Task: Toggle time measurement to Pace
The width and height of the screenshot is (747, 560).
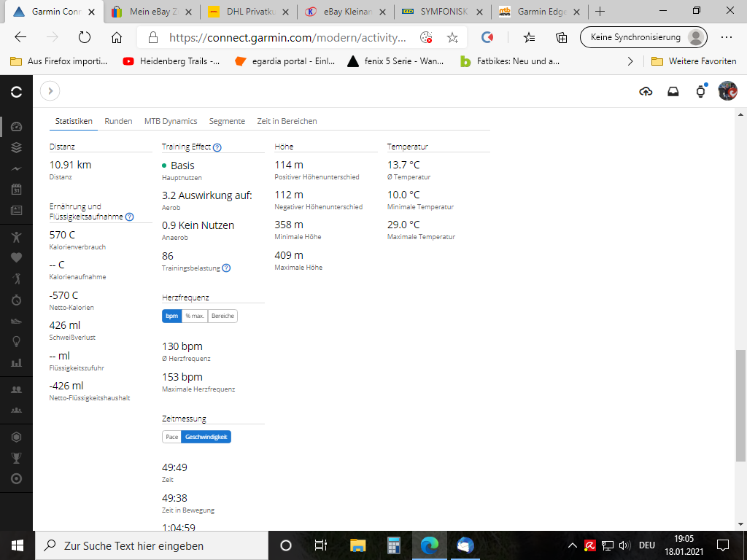Action: 171,437
